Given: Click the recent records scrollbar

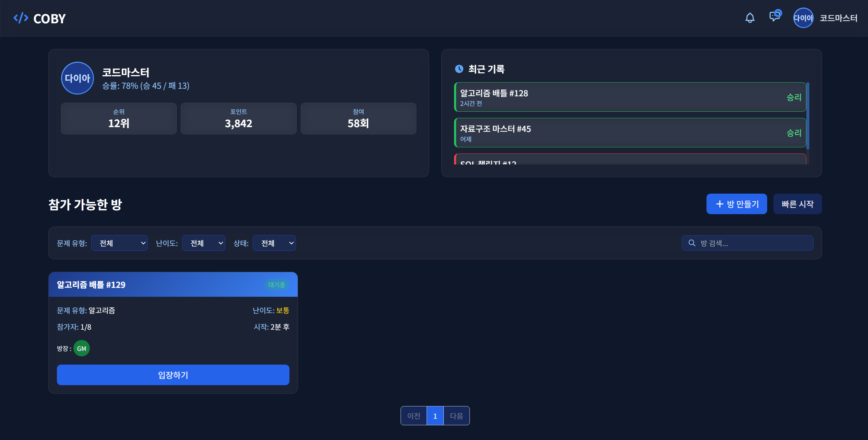Looking at the screenshot, I should click(x=808, y=116).
